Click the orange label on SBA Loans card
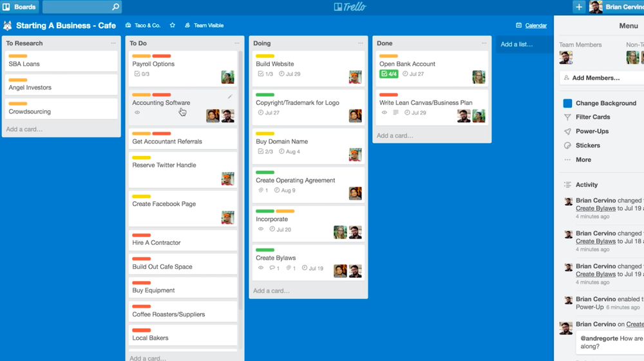Screen dimensions: 644x361 pos(17,56)
